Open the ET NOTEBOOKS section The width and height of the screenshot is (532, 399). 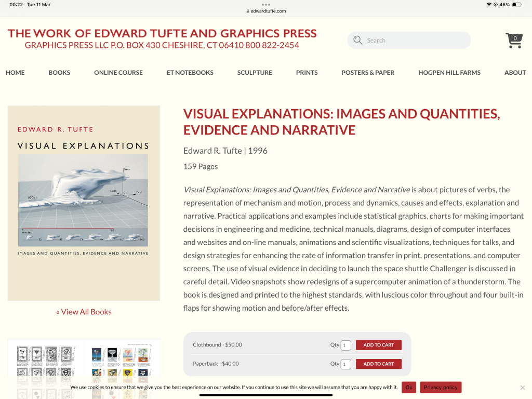point(190,73)
